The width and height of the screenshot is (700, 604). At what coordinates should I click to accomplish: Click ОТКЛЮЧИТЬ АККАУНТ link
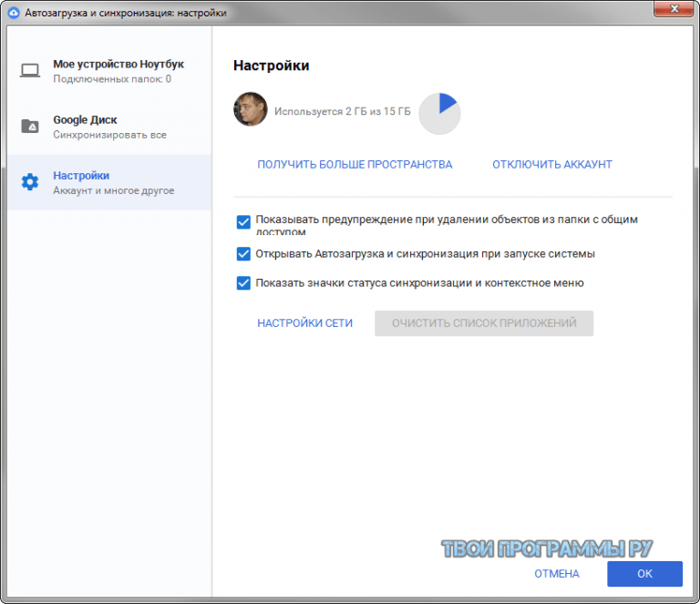coord(551,165)
